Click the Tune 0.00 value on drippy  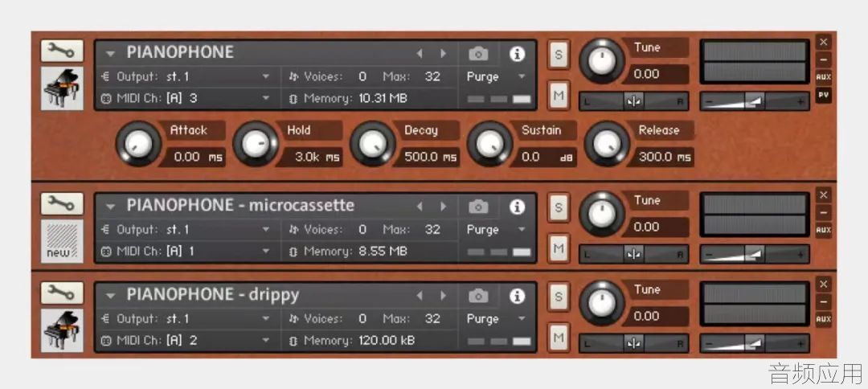pos(657,317)
